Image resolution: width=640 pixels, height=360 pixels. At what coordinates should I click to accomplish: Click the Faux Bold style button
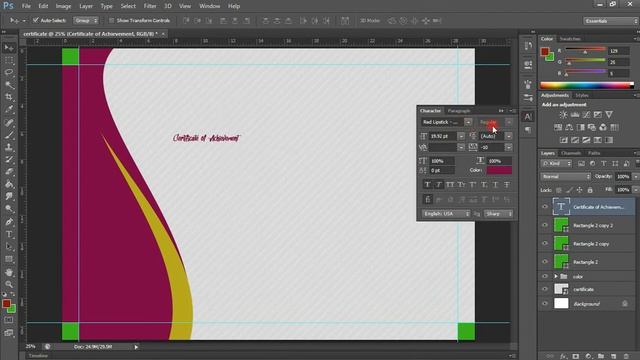[x=427, y=185]
